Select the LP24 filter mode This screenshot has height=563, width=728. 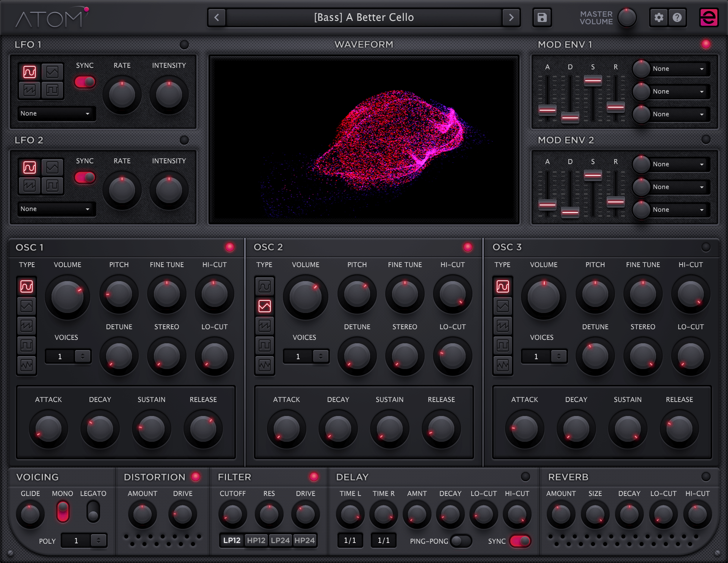click(x=280, y=540)
